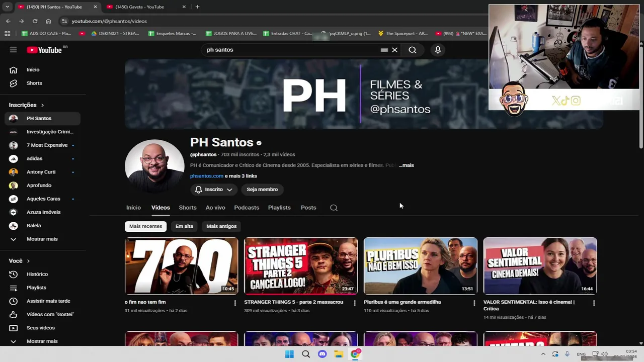Clear the search box with X
The width and height of the screenshot is (644, 362).
[x=395, y=50]
